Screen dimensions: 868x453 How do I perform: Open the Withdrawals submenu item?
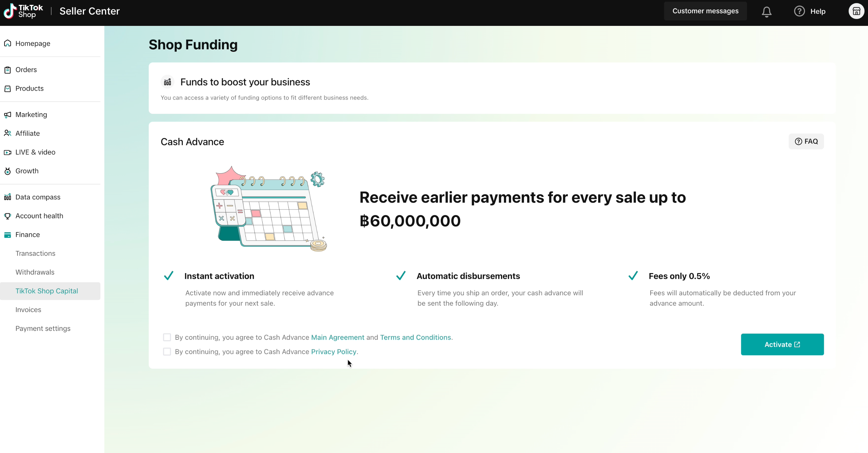coord(35,272)
